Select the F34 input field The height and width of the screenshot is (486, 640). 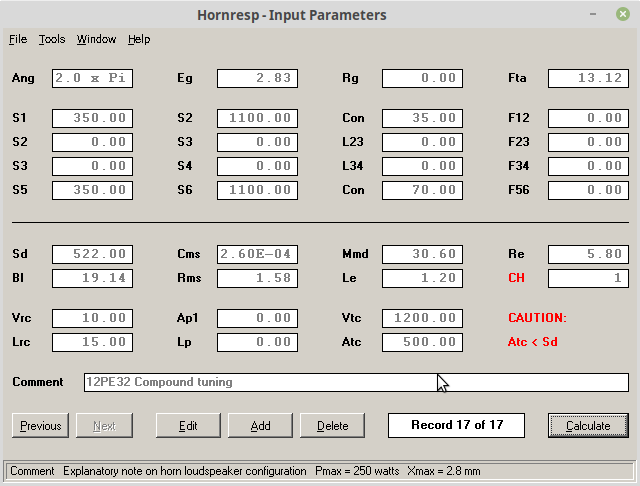(588, 166)
